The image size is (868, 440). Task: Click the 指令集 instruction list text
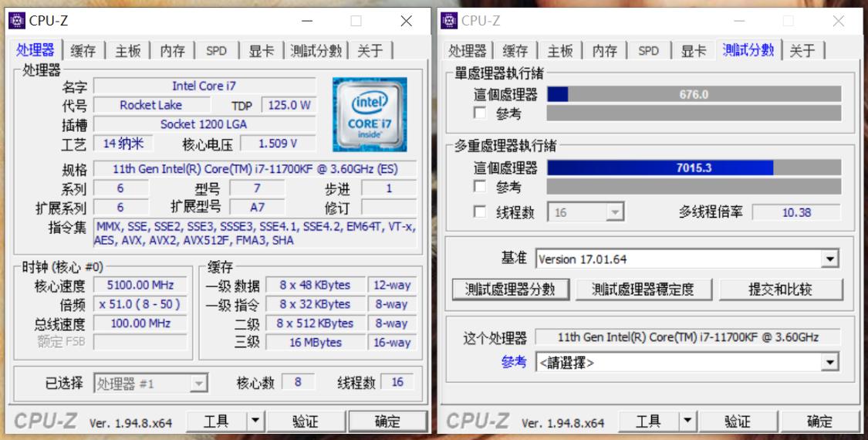coord(255,233)
